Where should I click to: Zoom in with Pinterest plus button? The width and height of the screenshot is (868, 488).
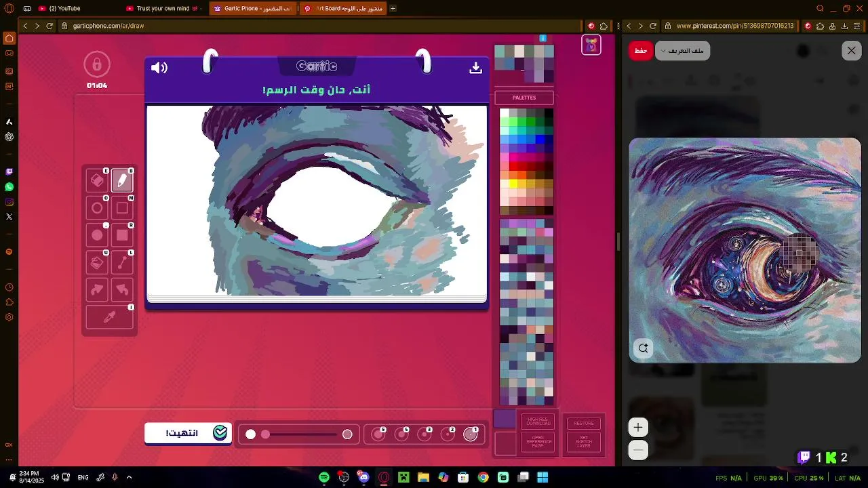[x=638, y=427]
